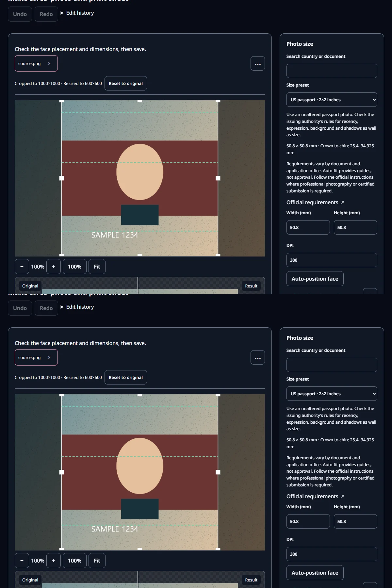Click the Width (mm) field in the lower view
Image resolution: width=392 pixels, height=588 pixels.
pyautogui.click(x=308, y=521)
